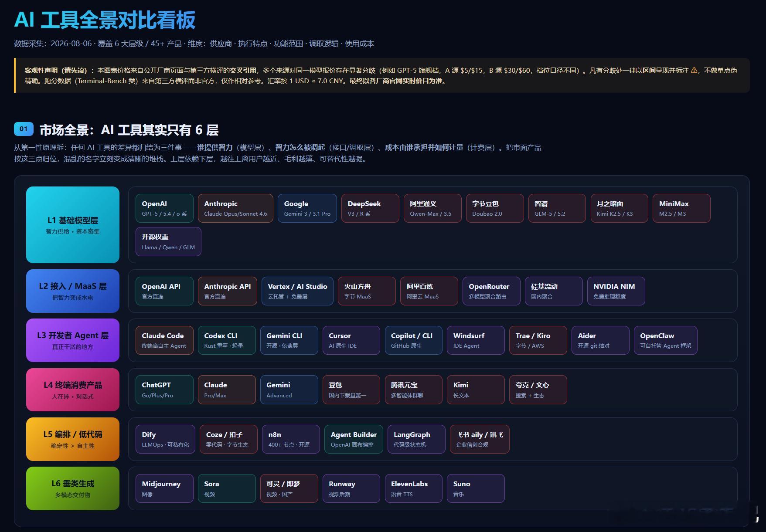Select the L5 编排 / 低代码 block
This screenshot has height=532, width=766.
pos(73,439)
